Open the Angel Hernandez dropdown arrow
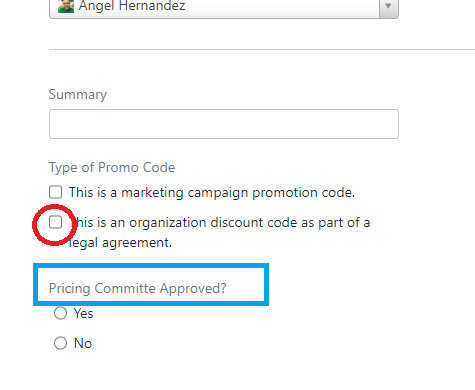The height and width of the screenshot is (390, 475). [x=388, y=7]
